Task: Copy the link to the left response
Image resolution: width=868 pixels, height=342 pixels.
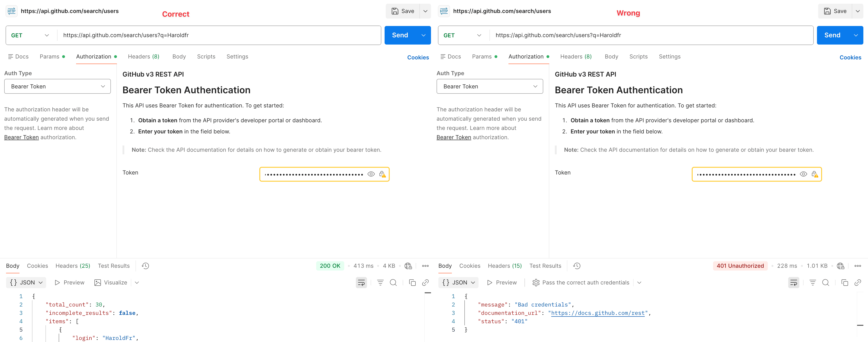Action: coord(425,283)
